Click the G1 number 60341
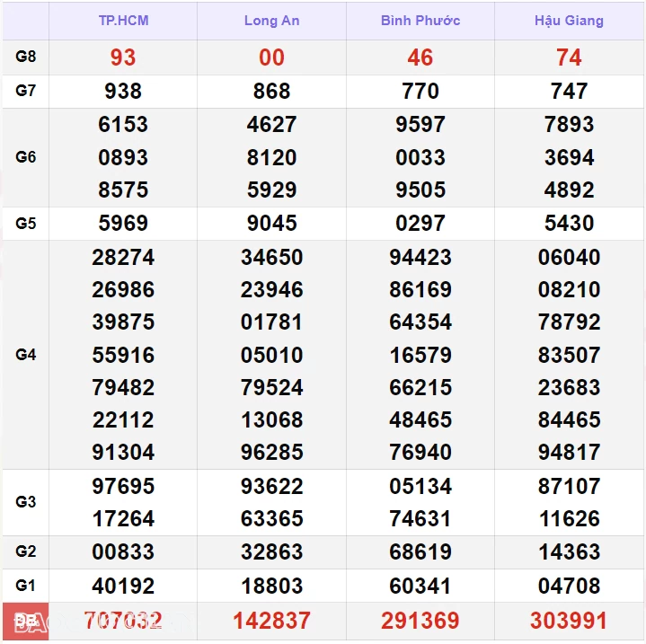646x644 pixels. point(420,586)
